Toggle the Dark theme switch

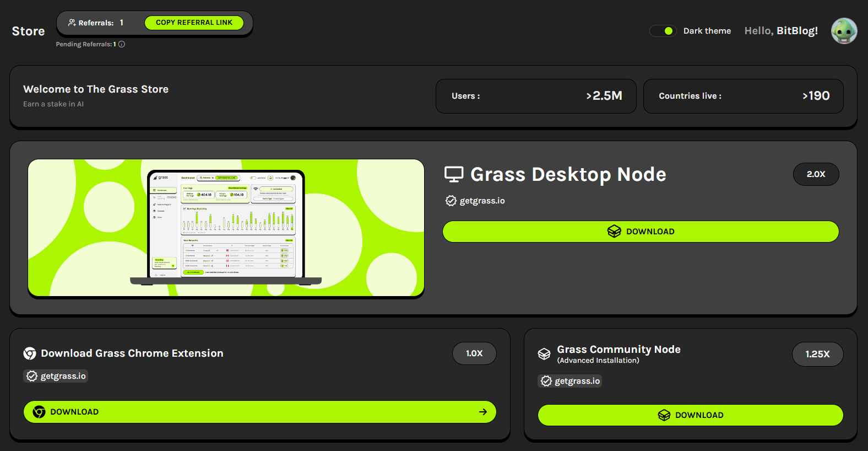(663, 31)
